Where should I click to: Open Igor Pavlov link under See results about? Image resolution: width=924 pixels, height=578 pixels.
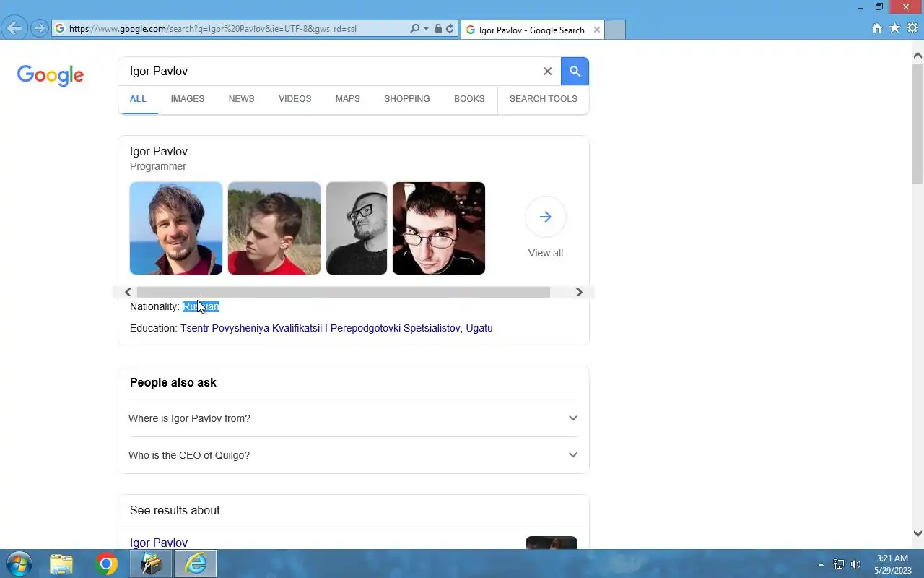(159, 543)
